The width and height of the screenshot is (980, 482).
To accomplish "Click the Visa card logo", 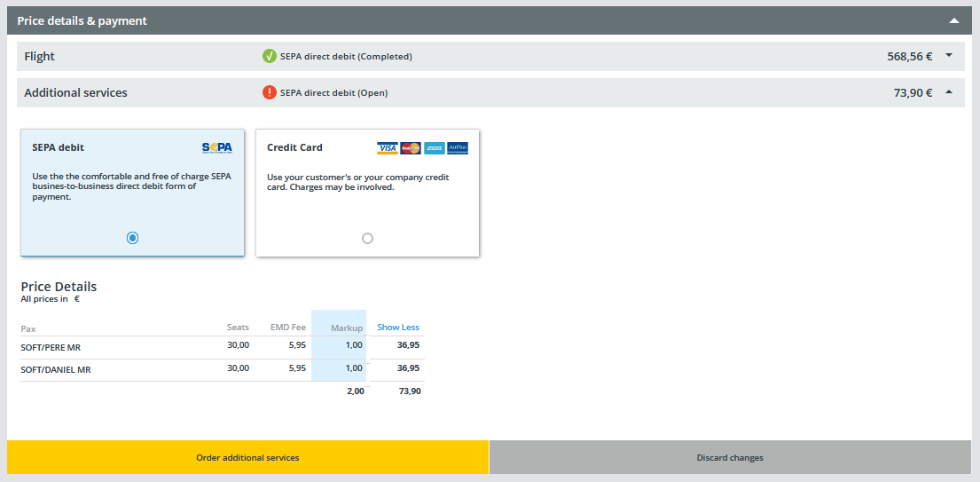I will 387,148.
